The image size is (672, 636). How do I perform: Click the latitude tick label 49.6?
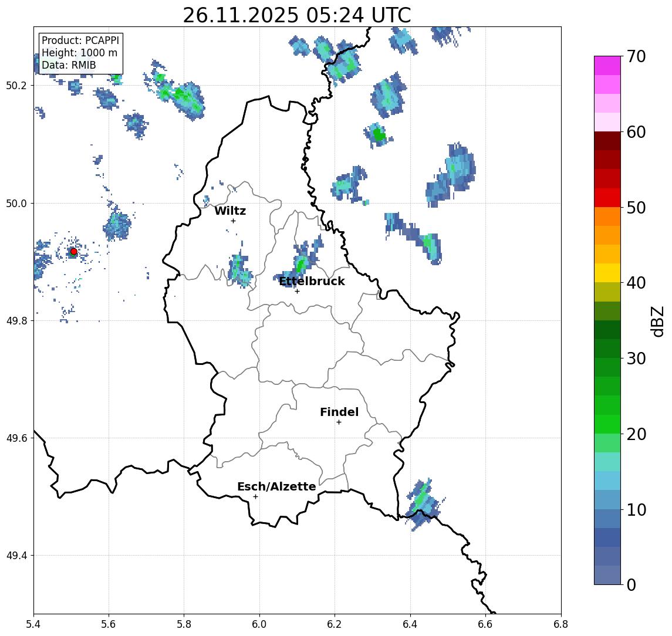[x=16, y=438]
